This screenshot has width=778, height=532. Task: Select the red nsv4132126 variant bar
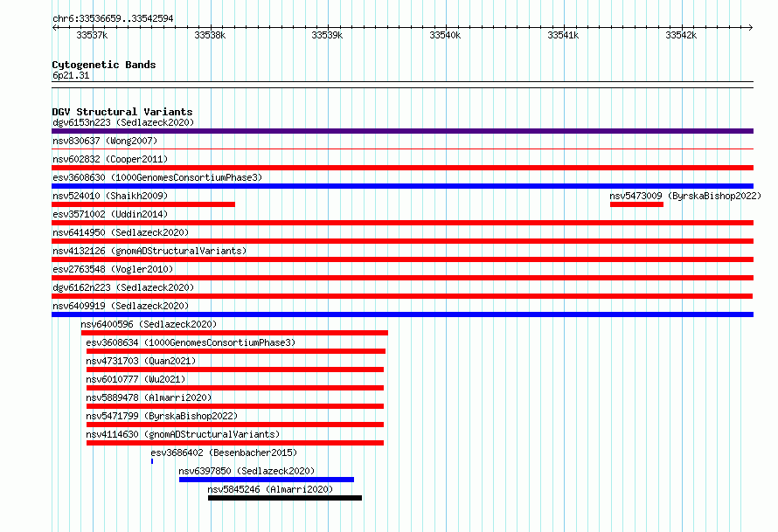pos(402,259)
